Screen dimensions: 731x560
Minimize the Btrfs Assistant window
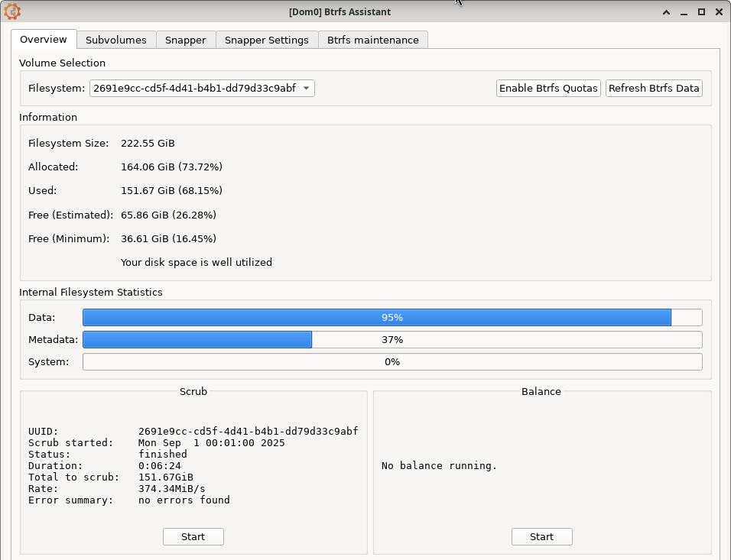tap(684, 12)
